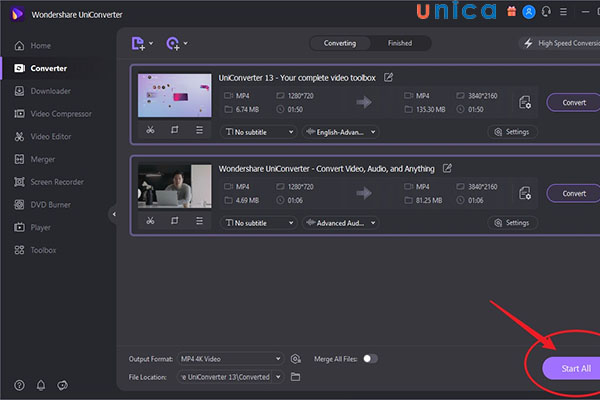Open Video Compressor from the sidebar
Viewport: 600px width, 400px height.
pos(60,114)
